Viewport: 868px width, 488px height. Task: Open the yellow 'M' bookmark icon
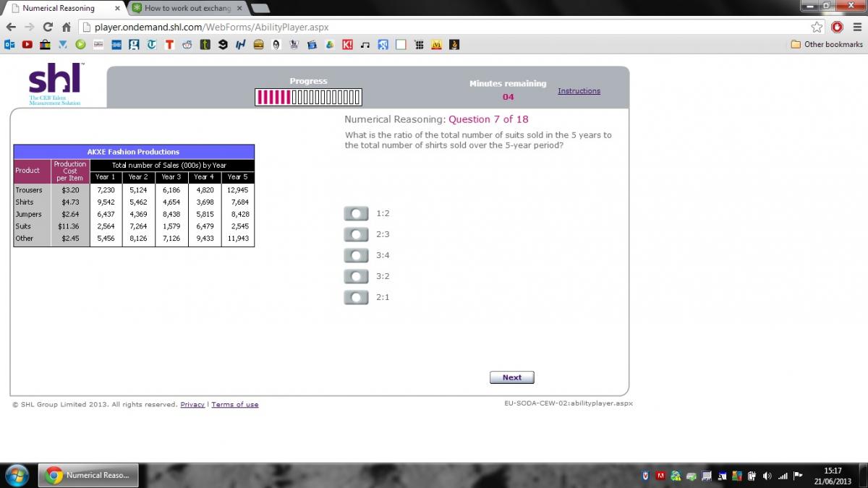tap(436, 45)
